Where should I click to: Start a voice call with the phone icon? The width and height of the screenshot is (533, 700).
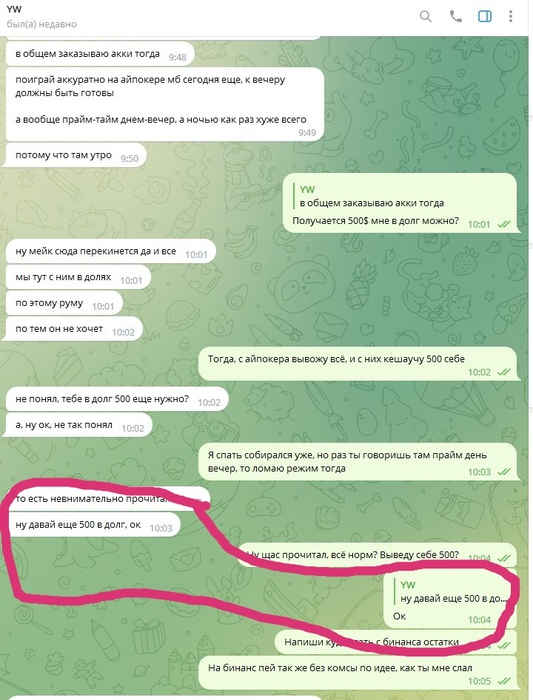tap(455, 17)
